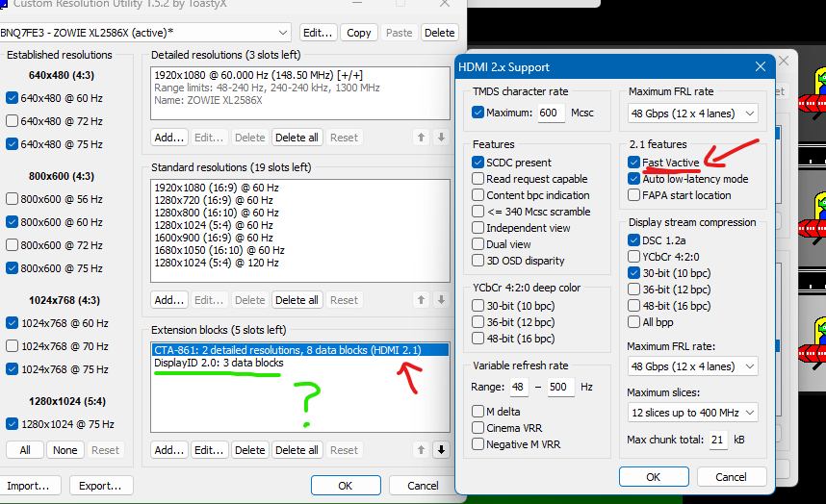This screenshot has height=504, width=826.
Task: Click the move-down arrow in Extension blocks
Action: pyautogui.click(x=441, y=449)
